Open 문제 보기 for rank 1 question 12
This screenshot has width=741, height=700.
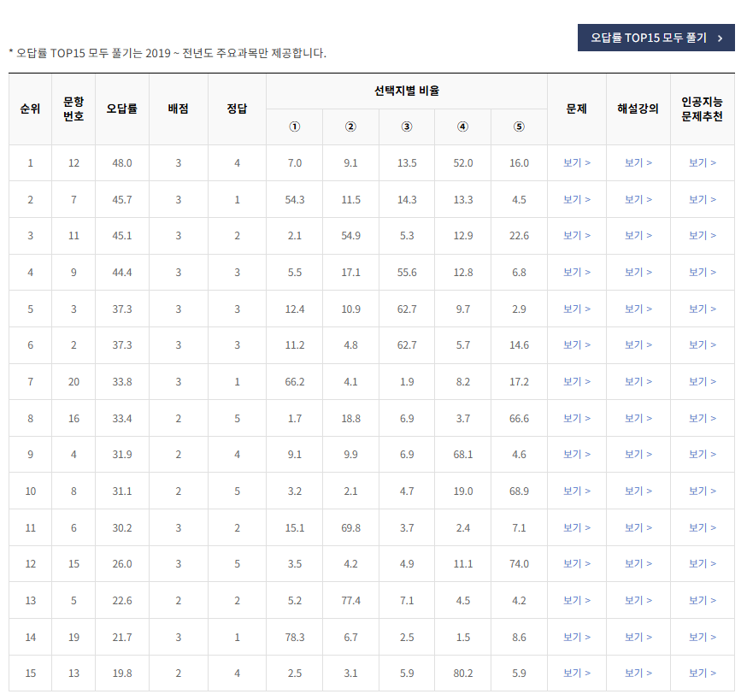[x=576, y=162]
